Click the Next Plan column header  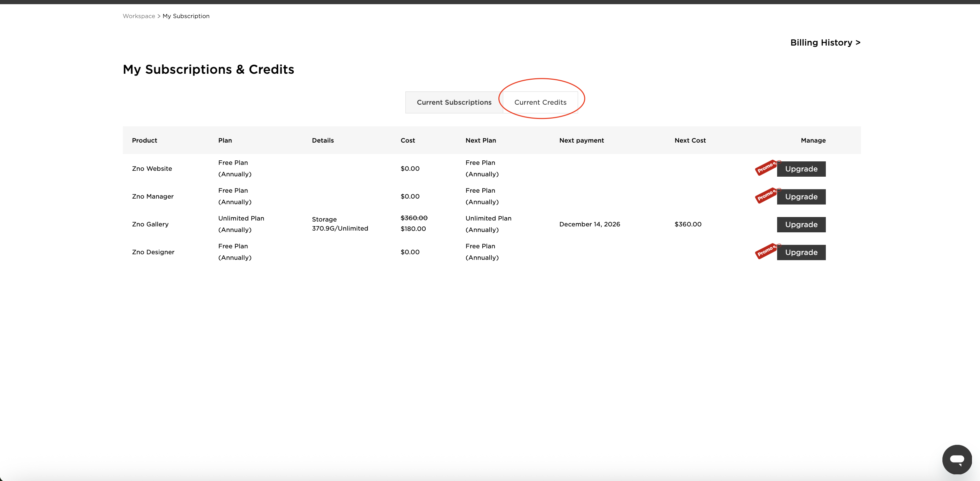click(x=481, y=140)
